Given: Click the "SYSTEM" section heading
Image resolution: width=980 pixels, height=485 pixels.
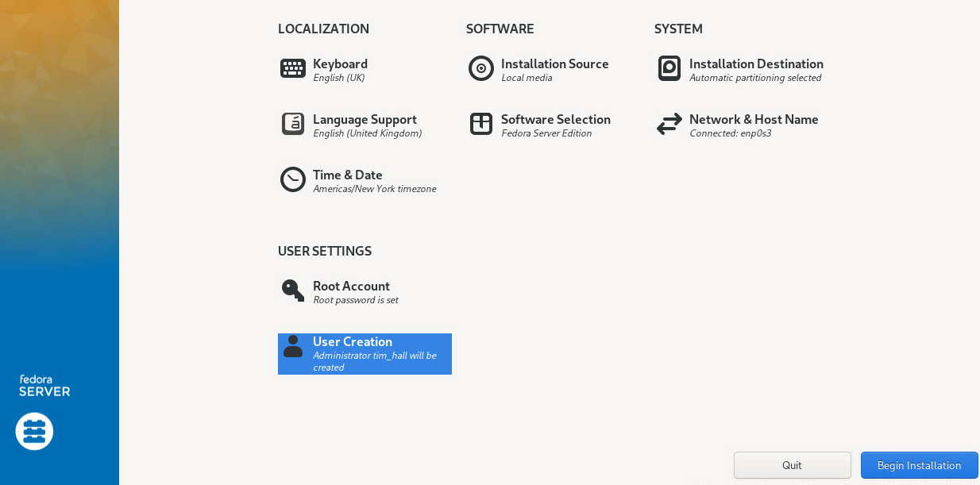Looking at the screenshot, I should pos(678,29).
